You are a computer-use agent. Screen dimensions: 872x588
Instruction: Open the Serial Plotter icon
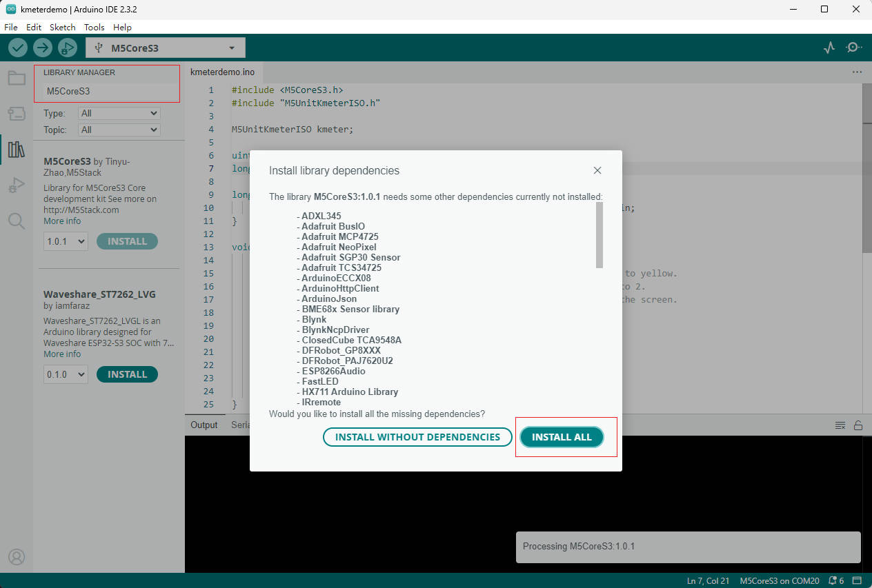[x=829, y=48]
